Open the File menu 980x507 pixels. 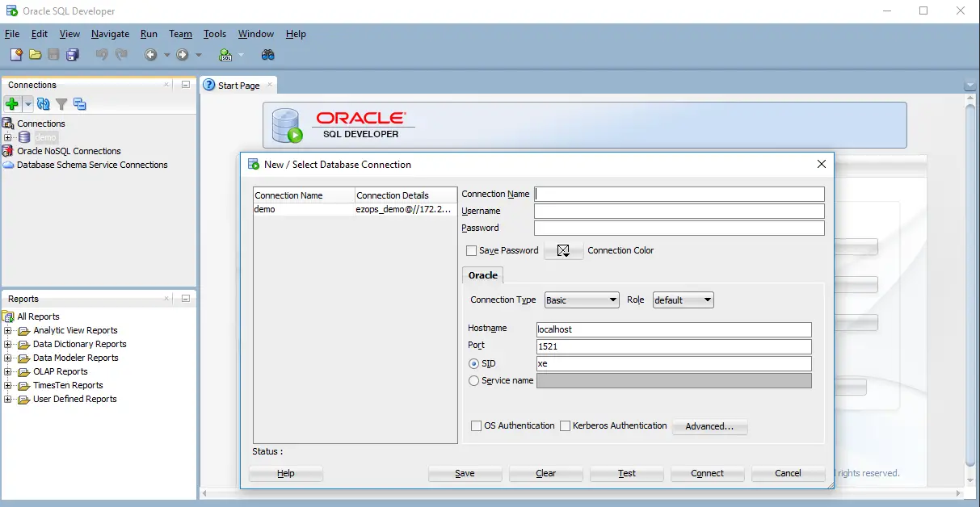12,34
